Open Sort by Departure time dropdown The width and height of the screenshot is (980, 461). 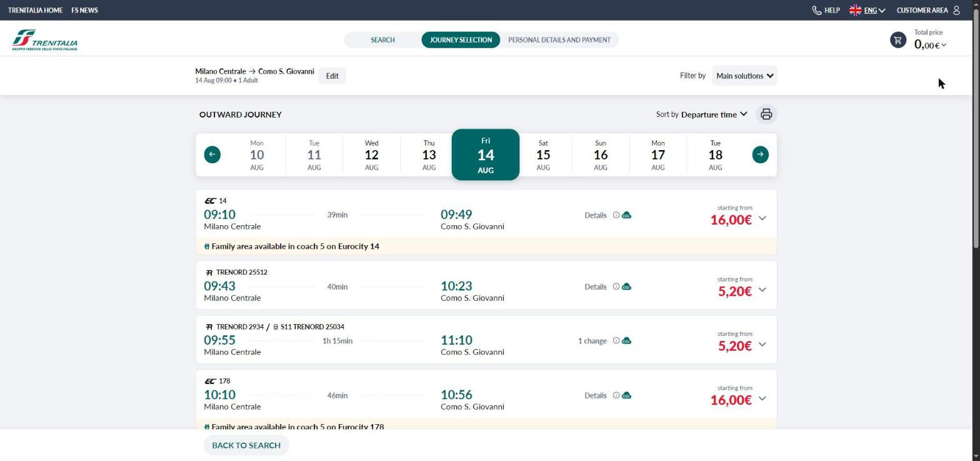714,114
